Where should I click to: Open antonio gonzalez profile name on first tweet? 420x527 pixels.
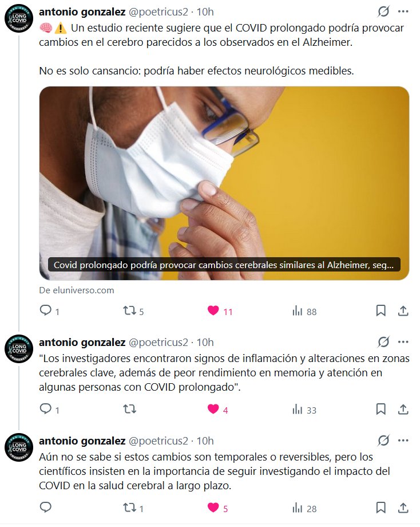82,12
